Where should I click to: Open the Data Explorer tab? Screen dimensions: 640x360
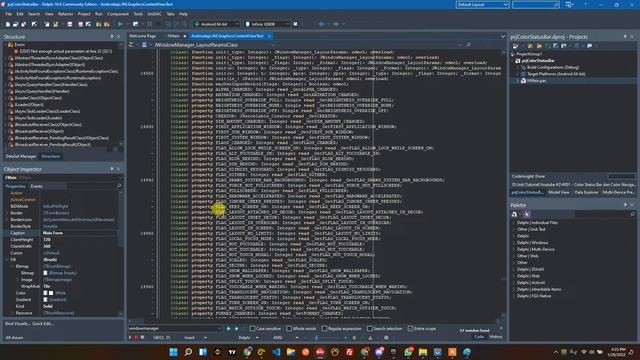point(587,192)
